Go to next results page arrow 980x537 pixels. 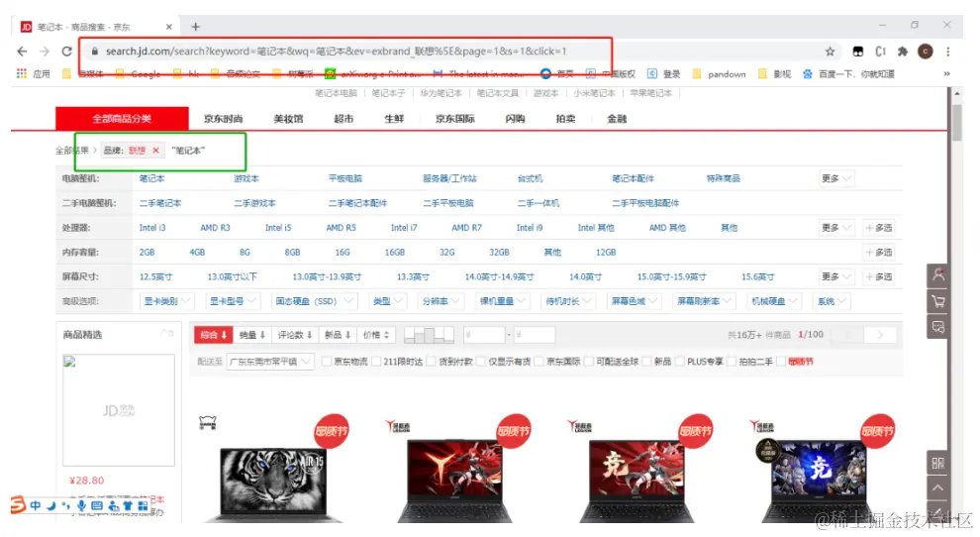pyautogui.click(x=880, y=335)
